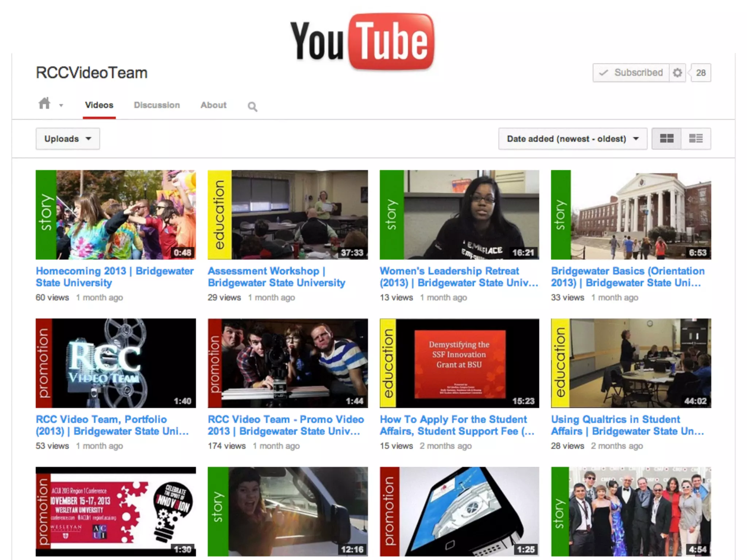Open the 28 subscriber count badge
Image resolution: width=747 pixels, height=560 pixels.
pos(700,73)
